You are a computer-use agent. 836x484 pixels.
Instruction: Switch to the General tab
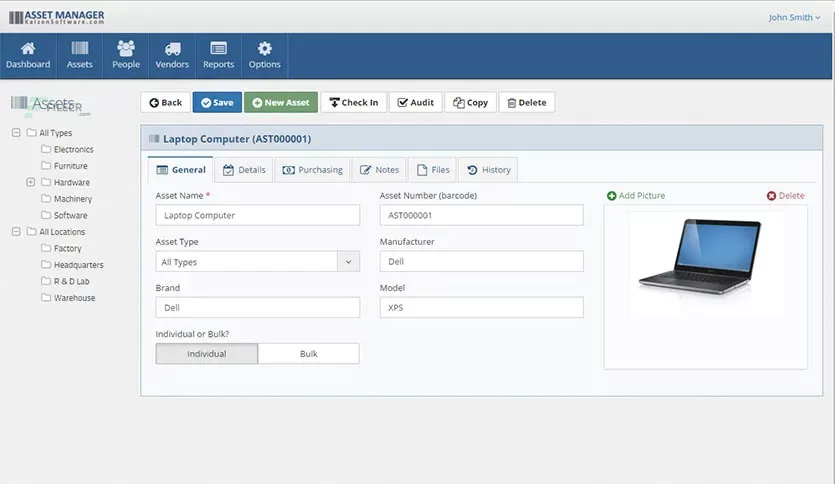coord(181,170)
